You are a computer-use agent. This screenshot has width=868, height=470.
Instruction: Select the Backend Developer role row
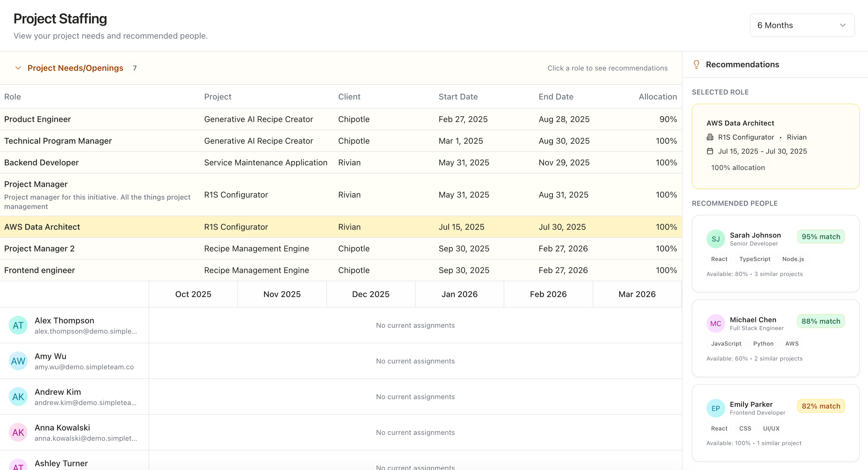(x=42, y=162)
